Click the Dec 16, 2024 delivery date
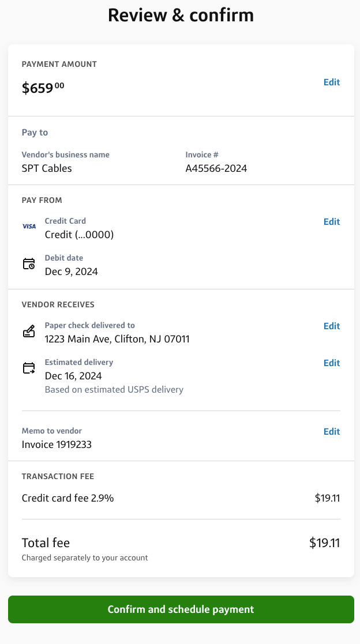This screenshot has height=644, width=360. (x=73, y=376)
